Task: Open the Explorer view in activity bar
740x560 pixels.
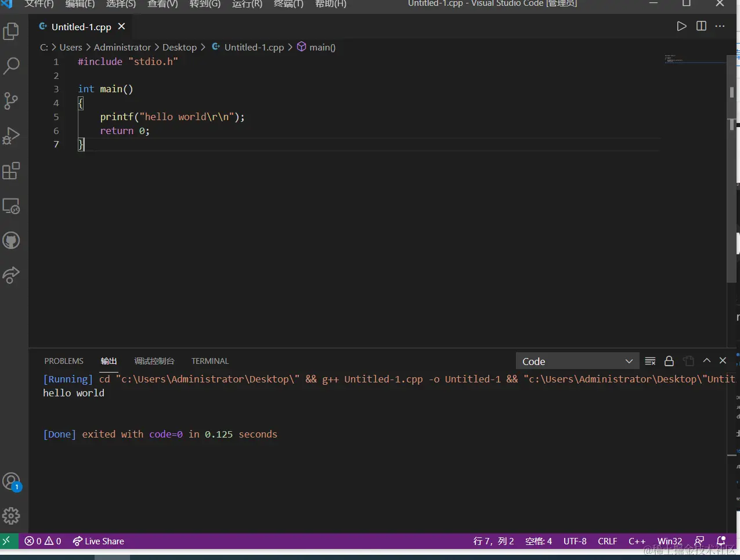Action: tap(11, 31)
